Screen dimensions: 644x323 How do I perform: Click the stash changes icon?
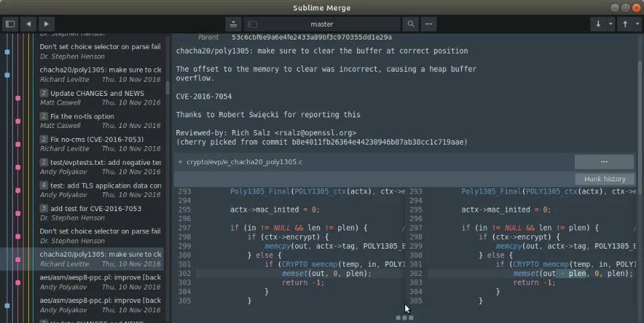(233, 24)
